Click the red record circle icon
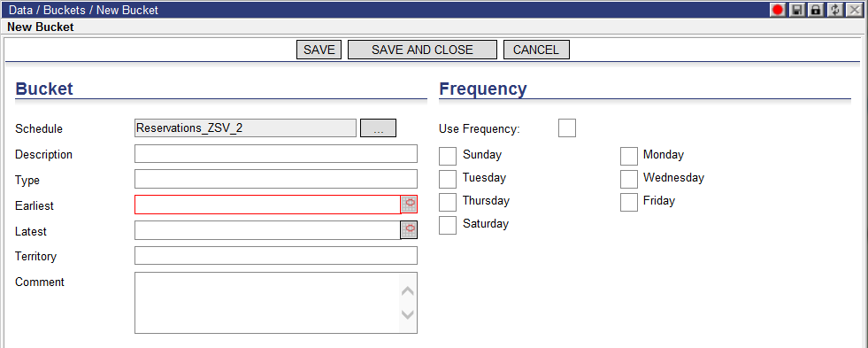This screenshot has width=868, height=348. tap(779, 10)
